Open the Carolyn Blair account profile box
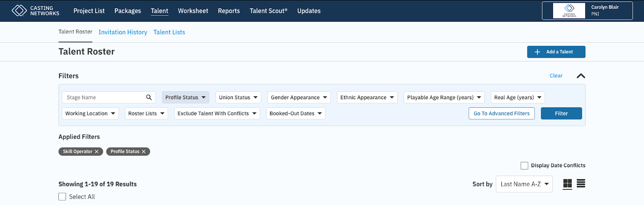The height and width of the screenshot is (205, 644). pyautogui.click(x=587, y=11)
